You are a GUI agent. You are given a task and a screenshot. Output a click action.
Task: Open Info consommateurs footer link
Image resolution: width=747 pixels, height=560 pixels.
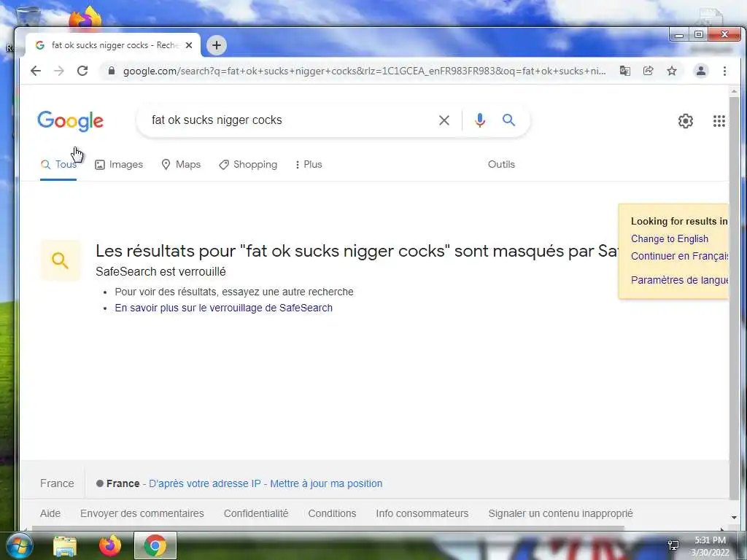pyautogui.click(x=422, y=514)
